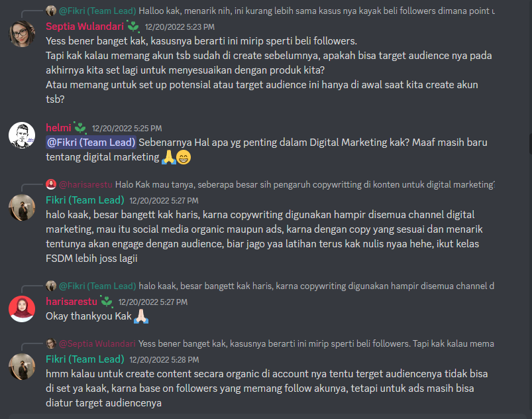Click the small harisarestu avatar in the reply preview
The width and height of the screenshot is (532, 419).
click(x=51, y=184)
